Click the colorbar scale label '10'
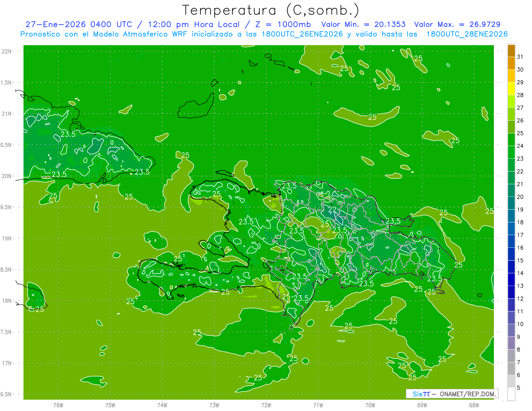This screenshot has height=411, width=532. [x=520, y=325]
